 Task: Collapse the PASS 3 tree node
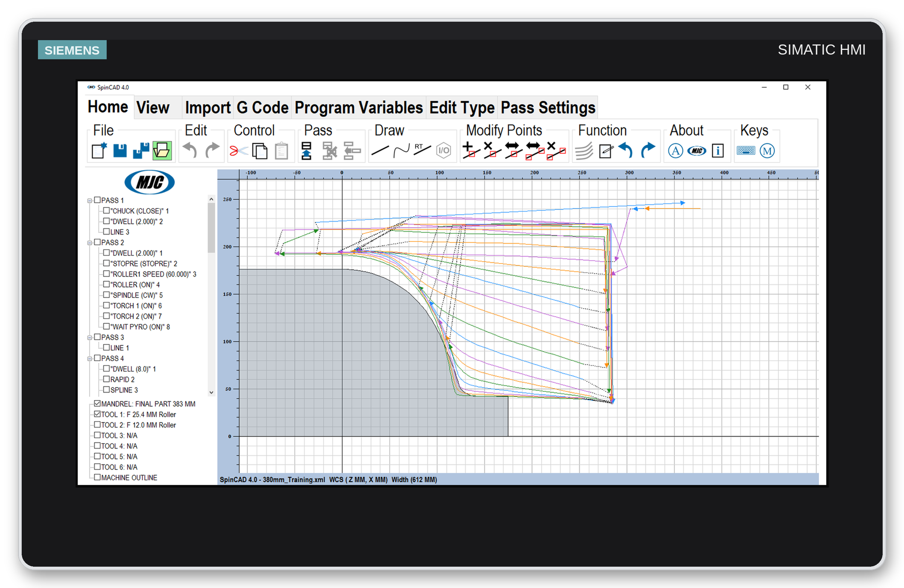pyautogui.click(x=90, y=337)
